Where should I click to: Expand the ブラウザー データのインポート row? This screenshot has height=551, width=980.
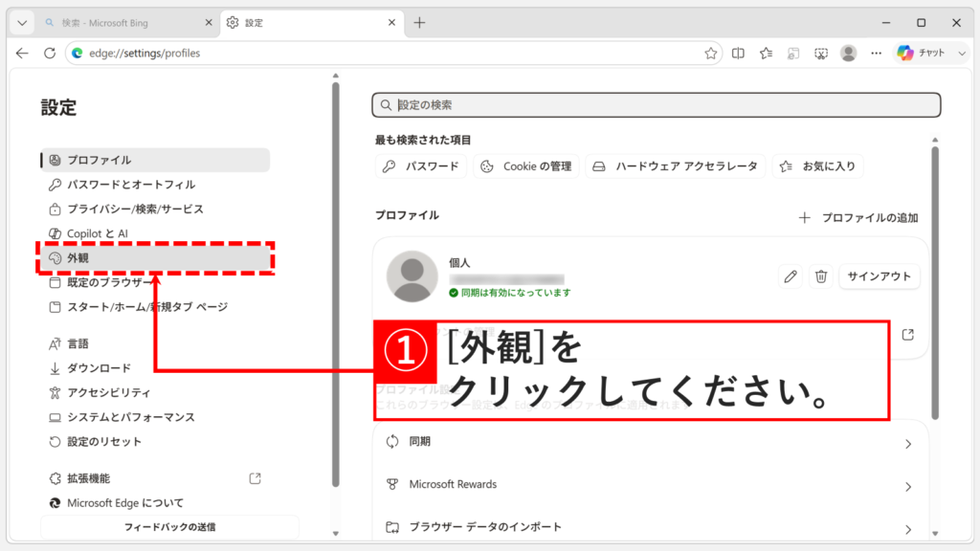click(650, 527)
